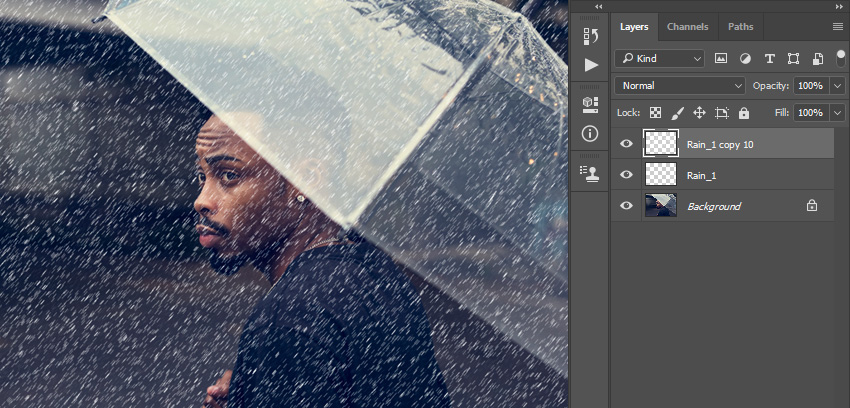Filter layers by type layers icon

[x=769, y=59]
